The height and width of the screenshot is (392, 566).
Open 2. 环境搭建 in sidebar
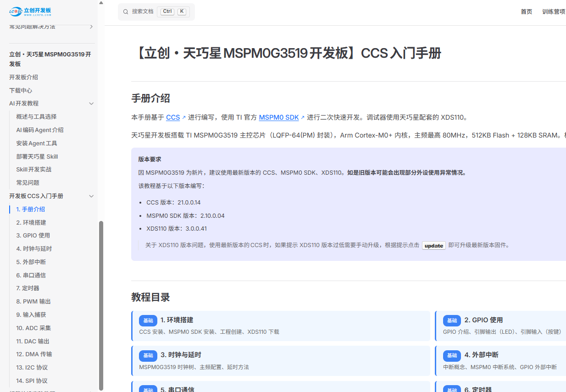point(31,223)
